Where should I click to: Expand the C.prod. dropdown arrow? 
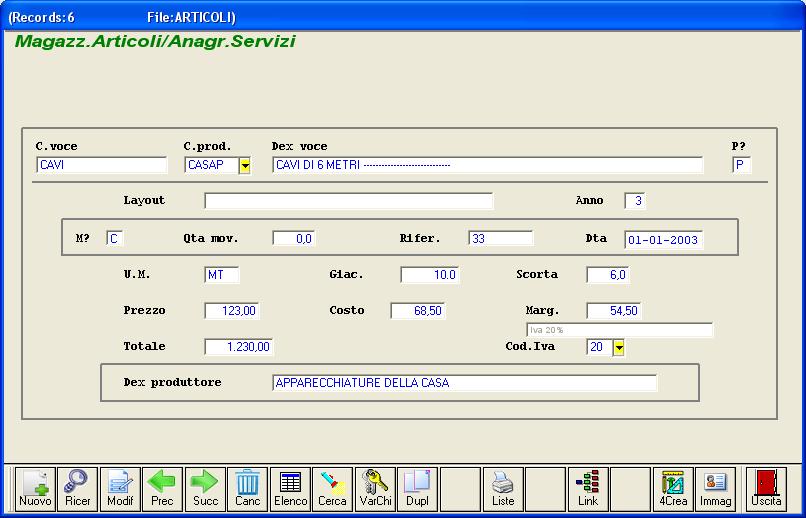pos(245,165)
